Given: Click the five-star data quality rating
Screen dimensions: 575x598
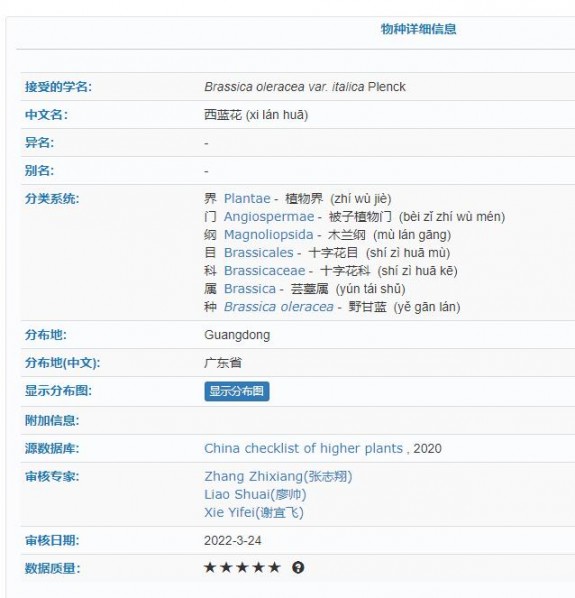Looking at the screenshot, I should pos(243,567).
